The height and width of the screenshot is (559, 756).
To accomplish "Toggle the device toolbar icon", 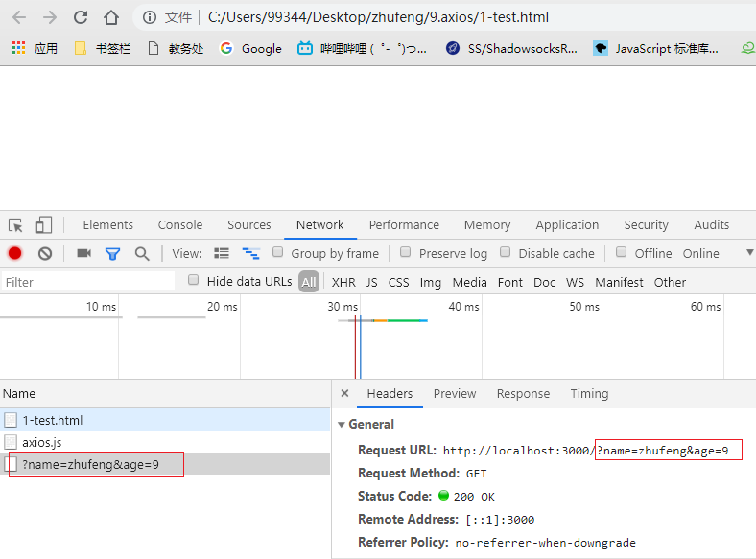I will [44, 225].
